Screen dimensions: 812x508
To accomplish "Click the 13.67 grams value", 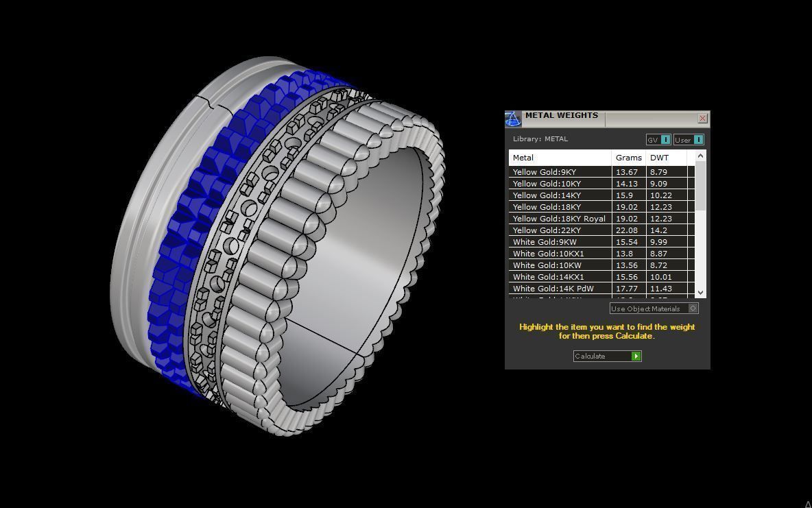I will click(627, 172).
